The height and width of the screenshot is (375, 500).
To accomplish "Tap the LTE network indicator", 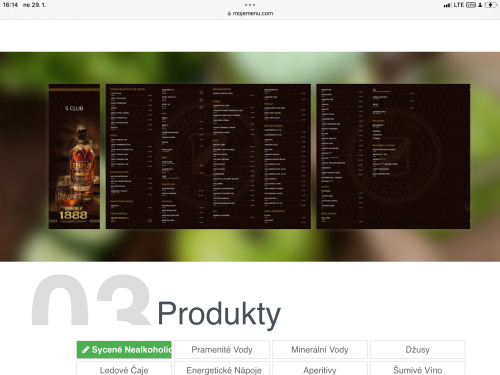I will 459,5.
